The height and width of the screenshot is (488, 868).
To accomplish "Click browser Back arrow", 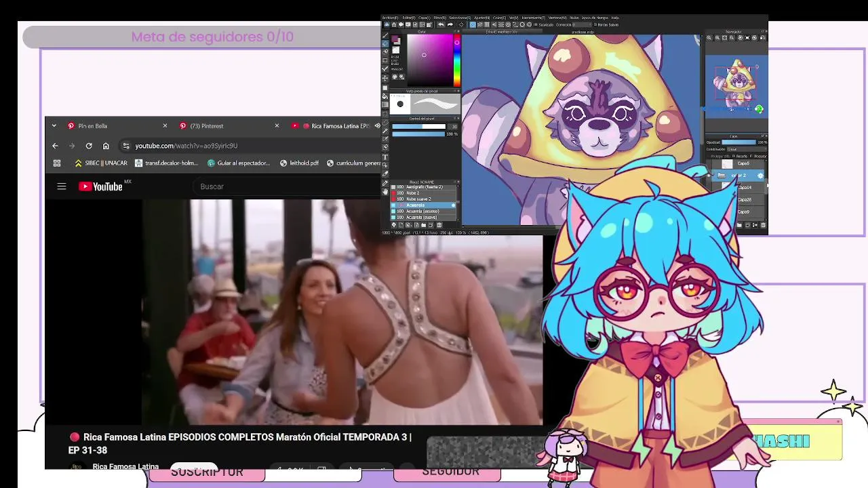I will coord(55,146).
